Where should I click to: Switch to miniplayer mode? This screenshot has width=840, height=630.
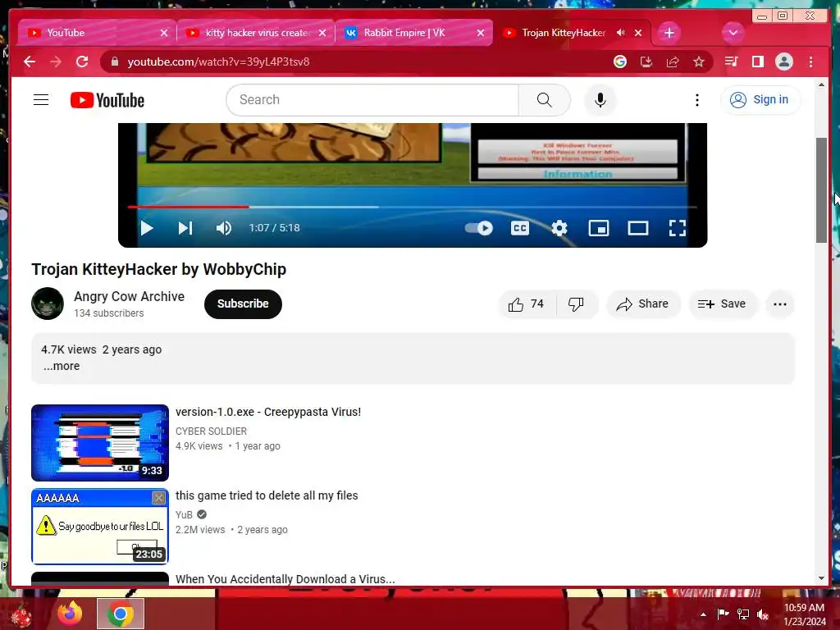point(598,228)
